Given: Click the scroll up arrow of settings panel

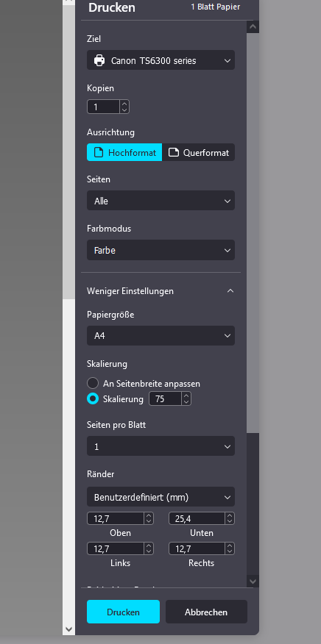Looking at the screenshot, I should click(253, 27).
